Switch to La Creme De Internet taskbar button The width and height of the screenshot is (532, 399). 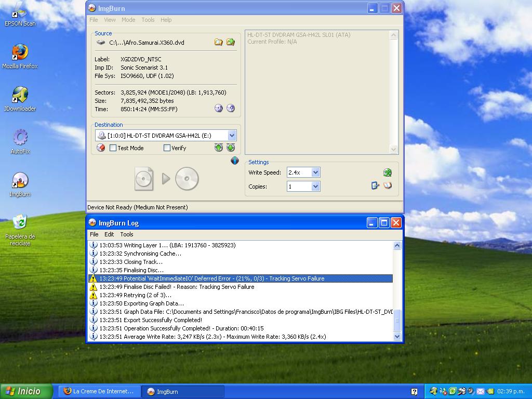pyautogui.click(x=99, y=391)
